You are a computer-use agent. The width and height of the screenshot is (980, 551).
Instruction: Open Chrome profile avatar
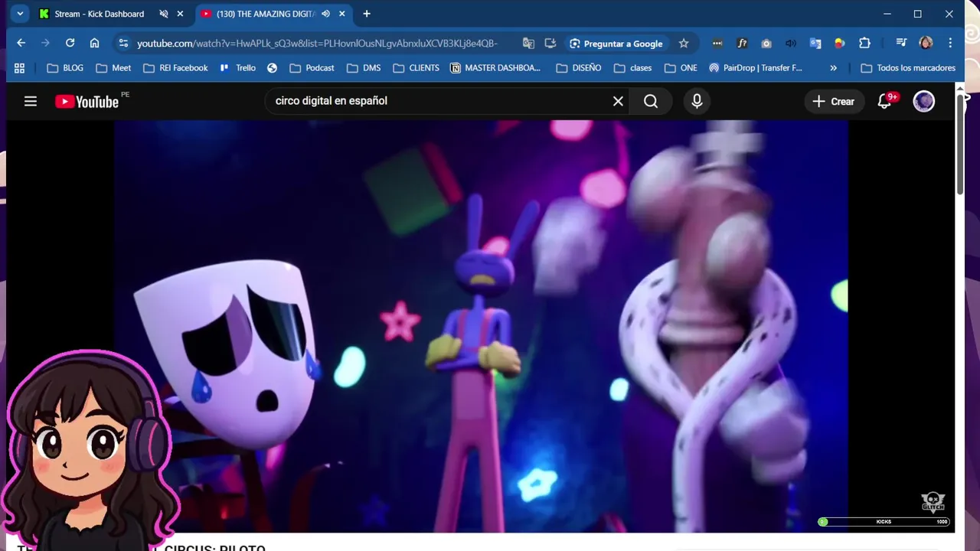926,44
